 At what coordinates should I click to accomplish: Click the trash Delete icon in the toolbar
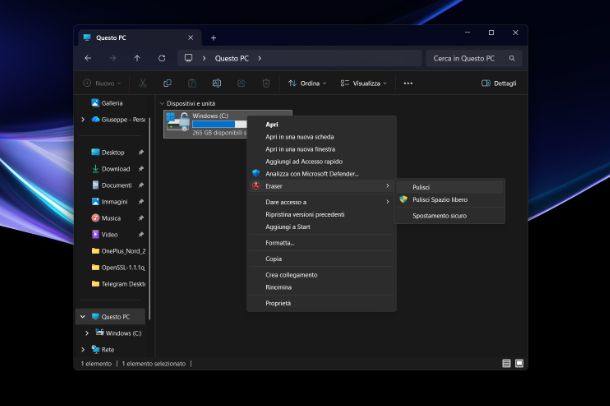266,84
